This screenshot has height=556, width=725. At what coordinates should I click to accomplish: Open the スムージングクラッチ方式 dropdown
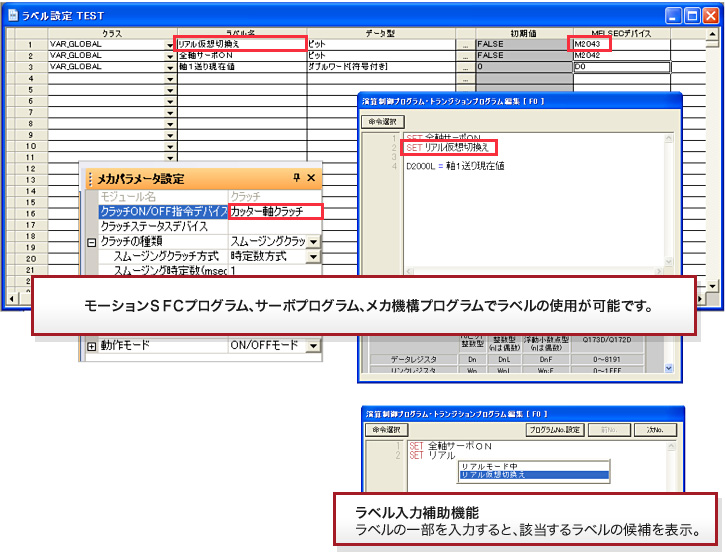tap(313, 257)
